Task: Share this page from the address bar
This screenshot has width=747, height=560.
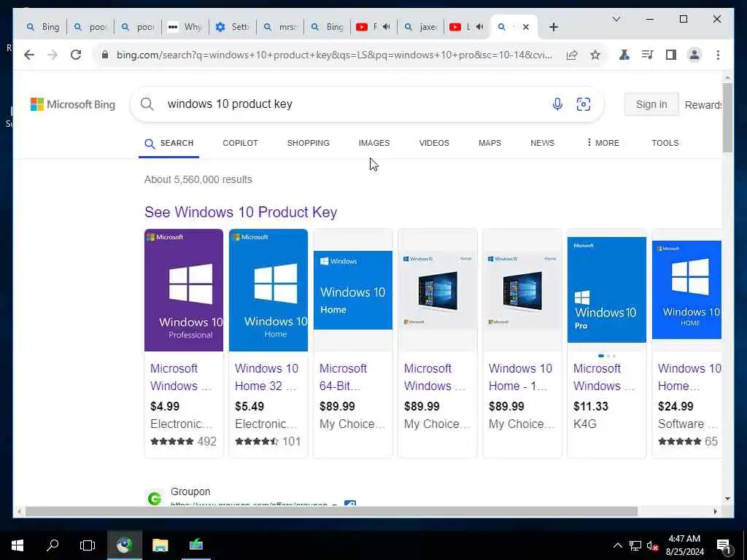Action: pyautogui.click(x=572, y=55)
